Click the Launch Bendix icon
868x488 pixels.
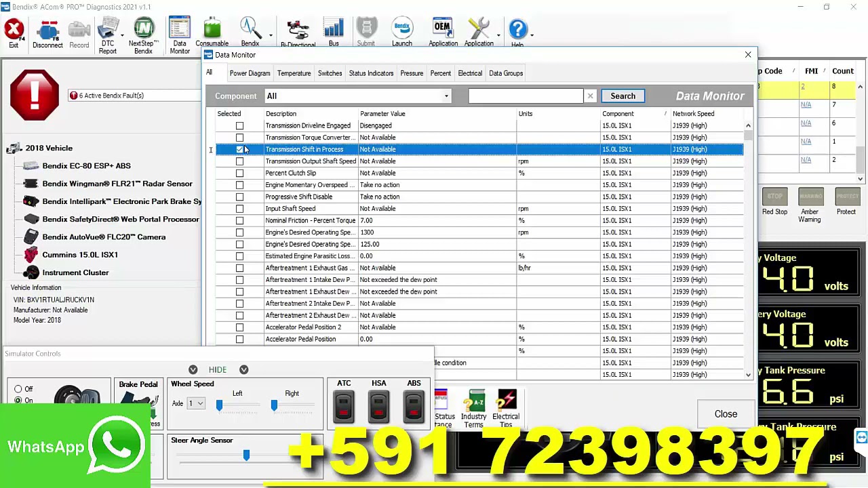[x=402, y=33]
